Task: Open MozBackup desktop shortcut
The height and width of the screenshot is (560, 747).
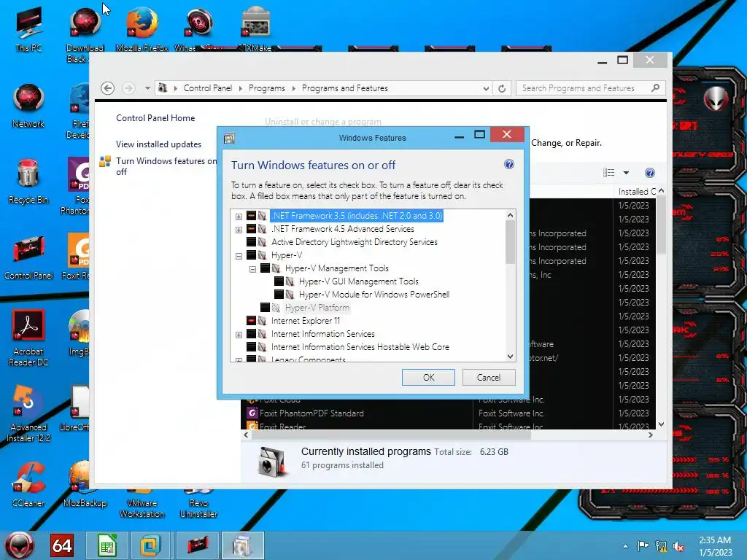Action: tap(85, 485)
